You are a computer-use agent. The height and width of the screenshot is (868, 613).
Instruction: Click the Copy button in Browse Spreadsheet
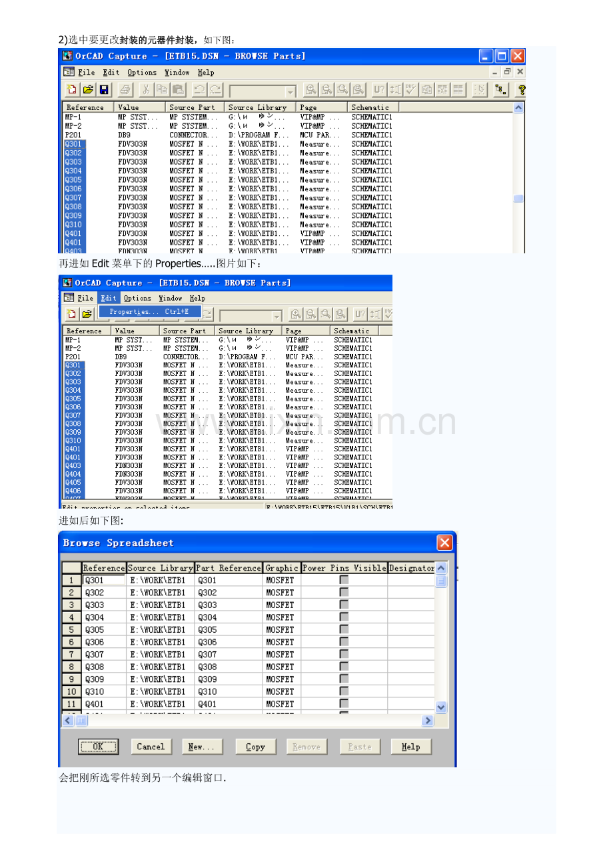pos(255,747)
